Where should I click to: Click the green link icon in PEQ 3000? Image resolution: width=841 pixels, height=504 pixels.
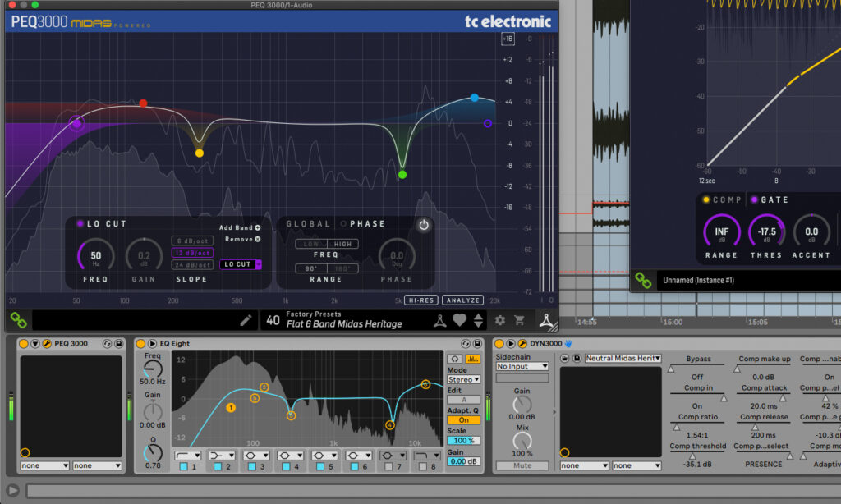pyautogui.click(x=16, y=320)
